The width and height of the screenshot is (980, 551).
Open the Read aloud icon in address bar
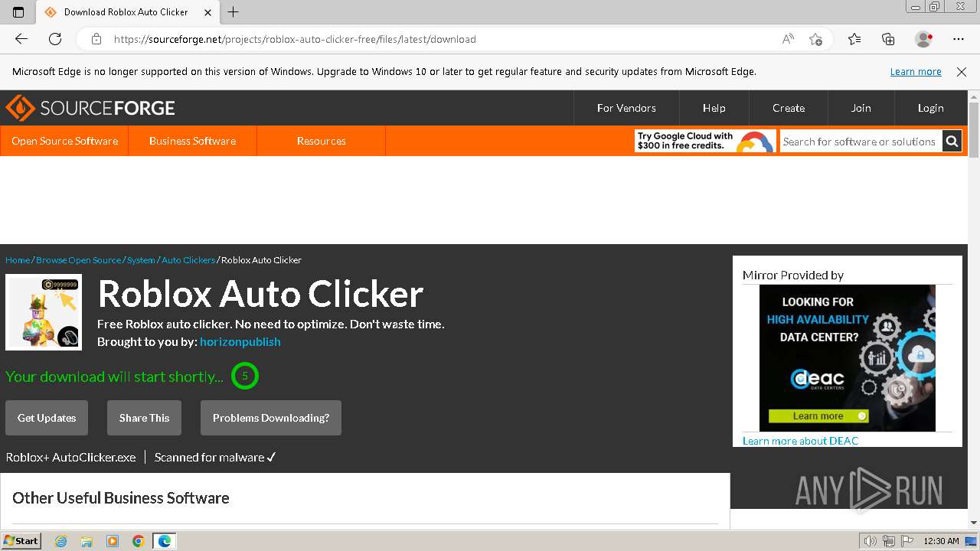coord(788,39)
